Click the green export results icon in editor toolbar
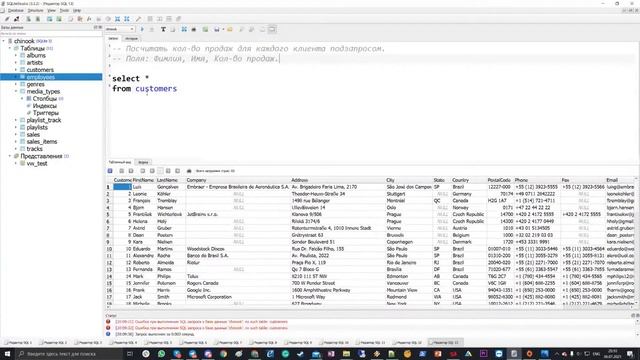 tap(205, 29)
